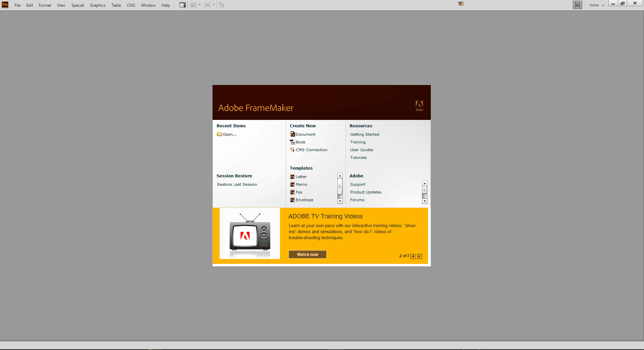
Task: Click the Adobe TV television thumbnail
Action: tap(250, 233)
